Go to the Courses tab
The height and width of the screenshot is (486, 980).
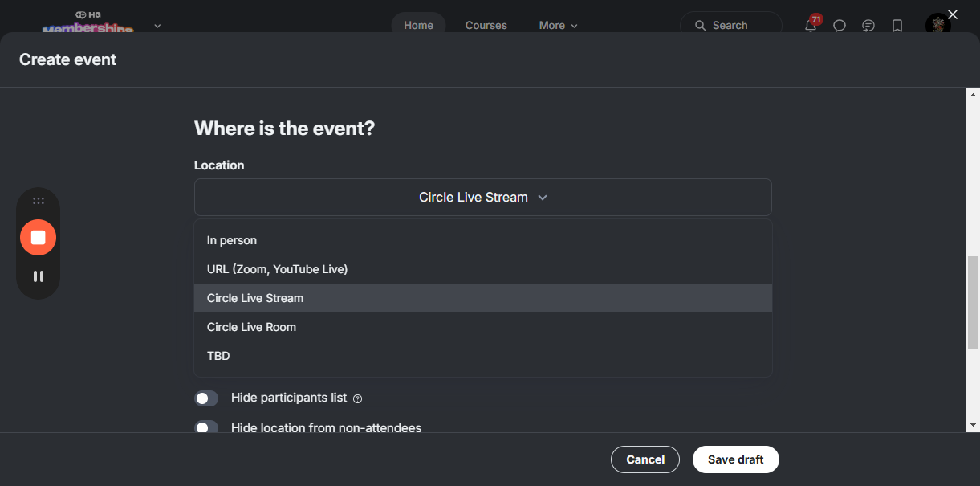tap(486, 26)
